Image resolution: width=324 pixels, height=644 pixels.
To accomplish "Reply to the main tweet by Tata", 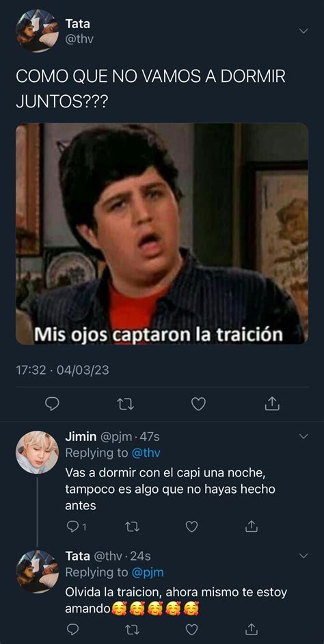I will (52, 404).
